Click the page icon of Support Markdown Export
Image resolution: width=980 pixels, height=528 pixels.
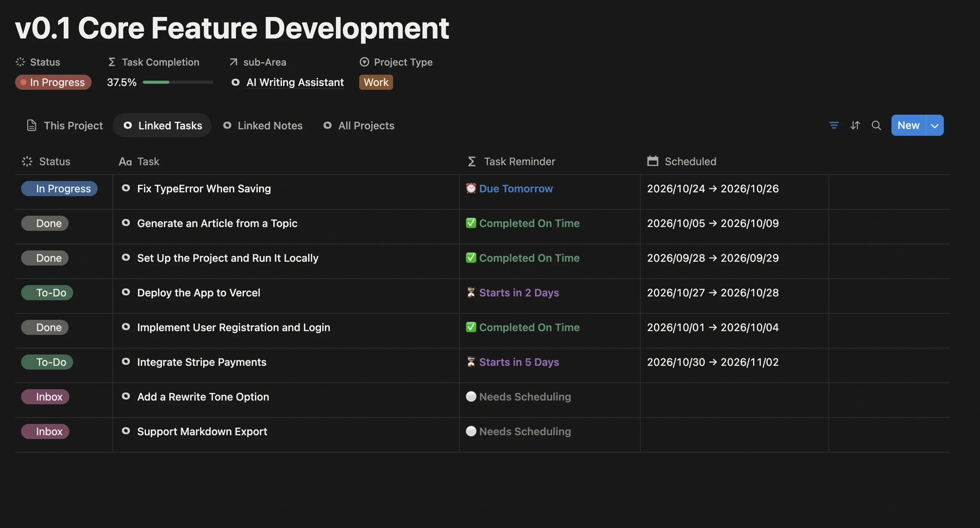tap(126, 431)
